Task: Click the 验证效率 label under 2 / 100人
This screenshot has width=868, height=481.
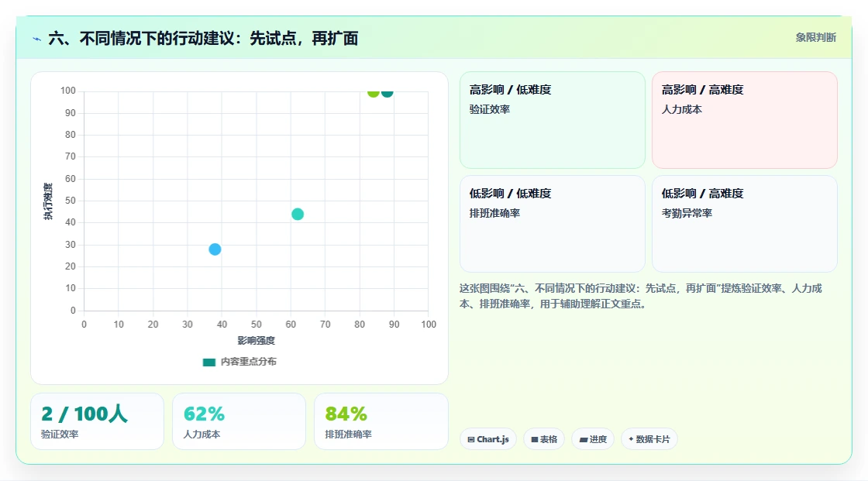Action: coord(60,435)
